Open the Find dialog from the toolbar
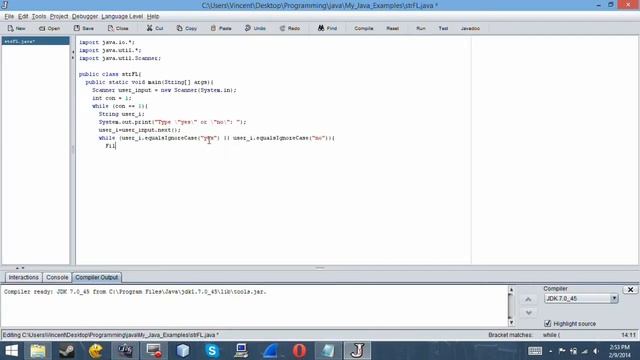The image size is (640, 360). (x=327, y=29)
